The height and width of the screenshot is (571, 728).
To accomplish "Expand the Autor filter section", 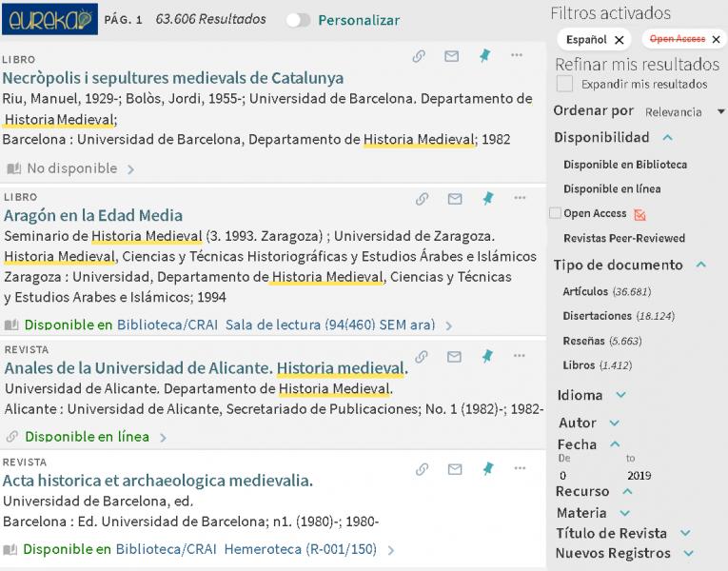I will pyautogui.click(x=614, y=423).
